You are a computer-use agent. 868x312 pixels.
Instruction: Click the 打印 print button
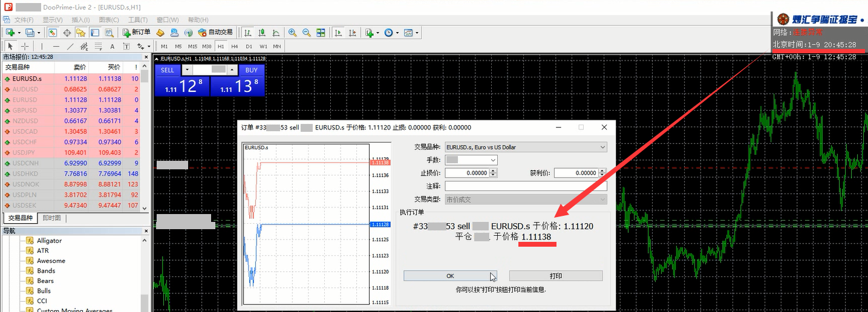[x=555, y=276]
